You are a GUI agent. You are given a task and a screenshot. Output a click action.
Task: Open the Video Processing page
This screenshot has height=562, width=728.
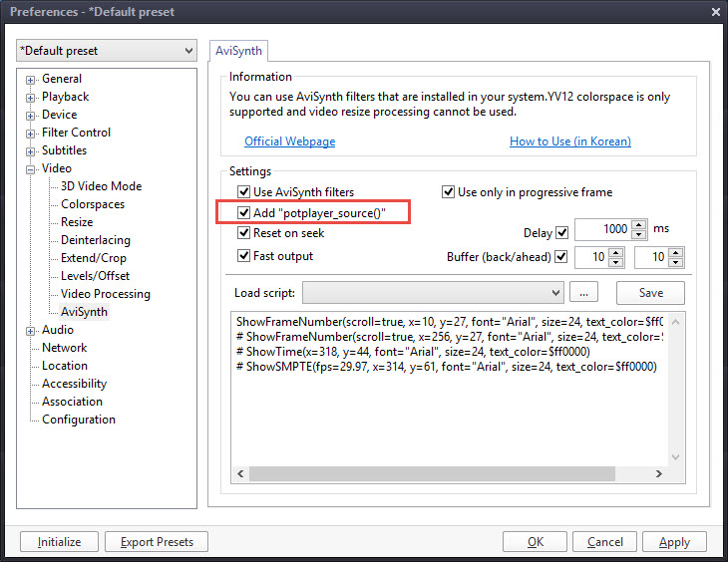[x=106, y=294]
